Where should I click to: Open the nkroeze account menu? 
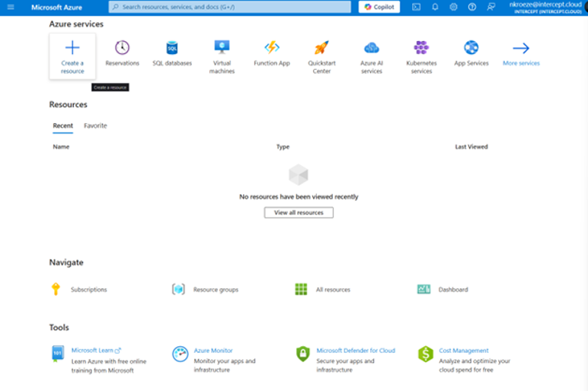[545, 7]
